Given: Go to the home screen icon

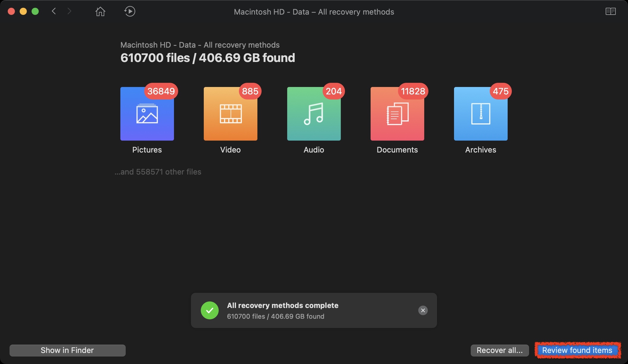Looking at the screenshot, I should coord(100,12).
